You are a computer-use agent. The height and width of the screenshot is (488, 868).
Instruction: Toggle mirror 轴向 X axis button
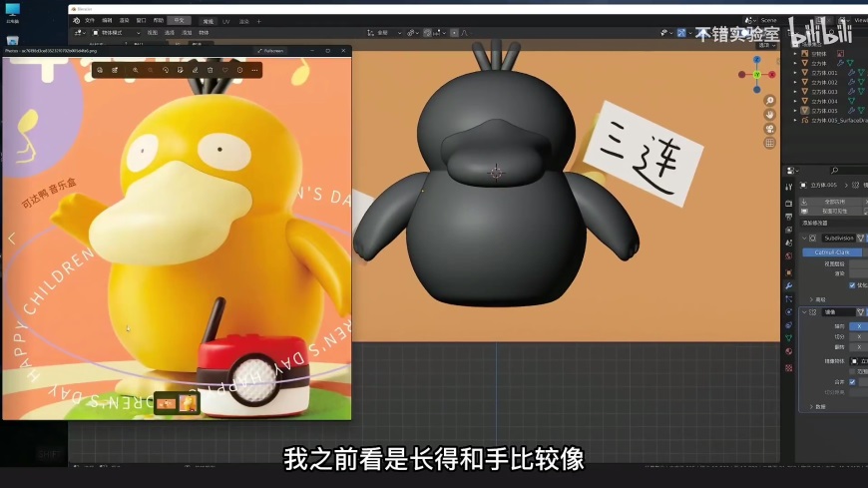(x=859, y=326)
